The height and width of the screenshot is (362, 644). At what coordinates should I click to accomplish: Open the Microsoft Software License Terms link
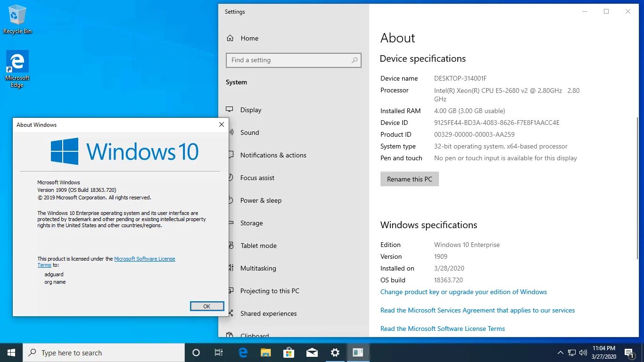coord(144,258)
